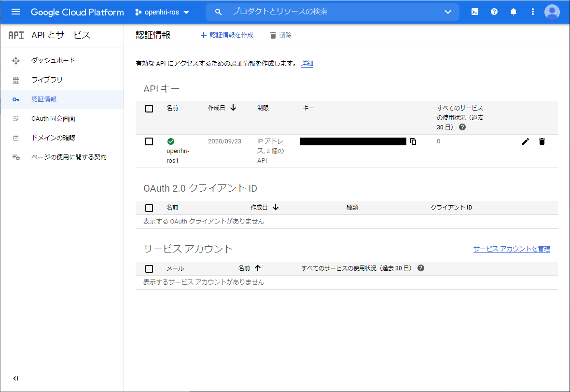Open the user account avatar

552,12
